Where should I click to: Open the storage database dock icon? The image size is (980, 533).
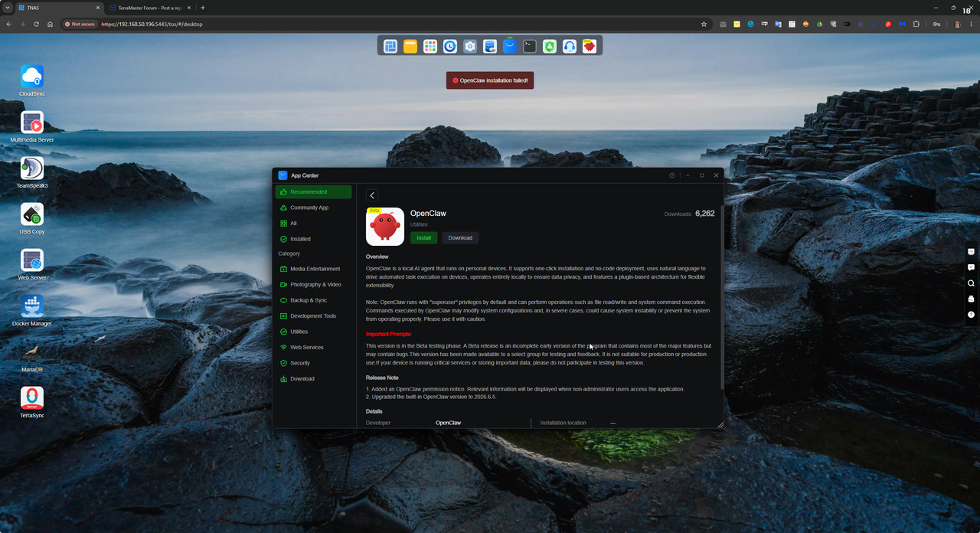[x=490, y=47]
